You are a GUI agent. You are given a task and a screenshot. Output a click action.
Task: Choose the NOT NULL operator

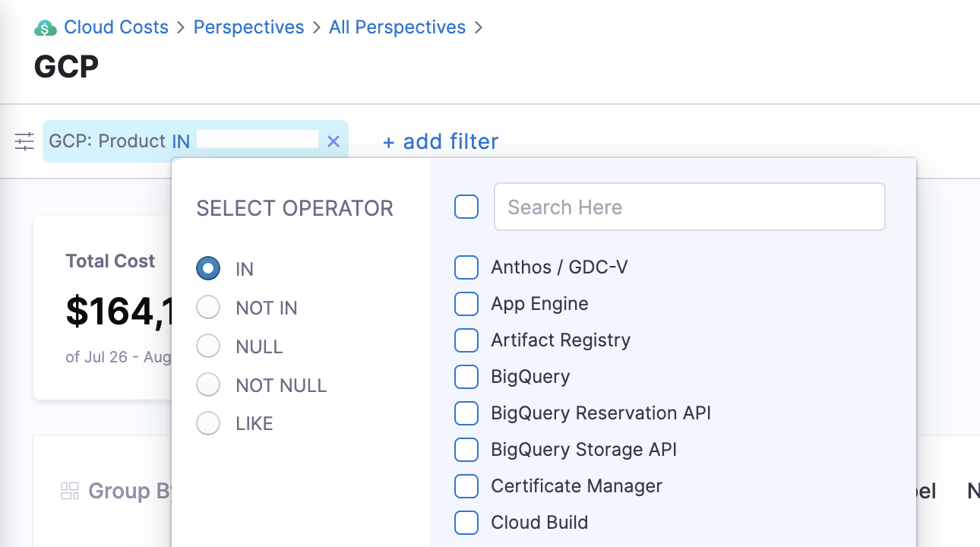208,384
